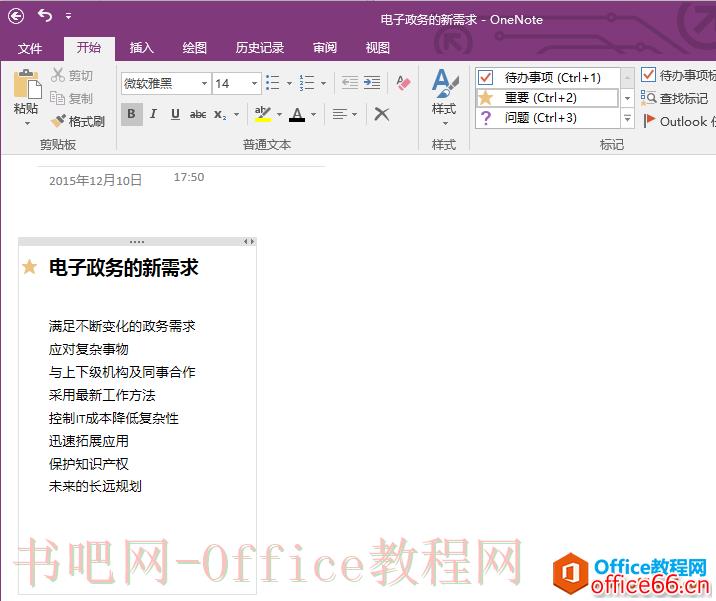The image size is (716, 601).
Task: Switch to the 历史记录 ribbon tab
Action: click(x=260, y=47)
